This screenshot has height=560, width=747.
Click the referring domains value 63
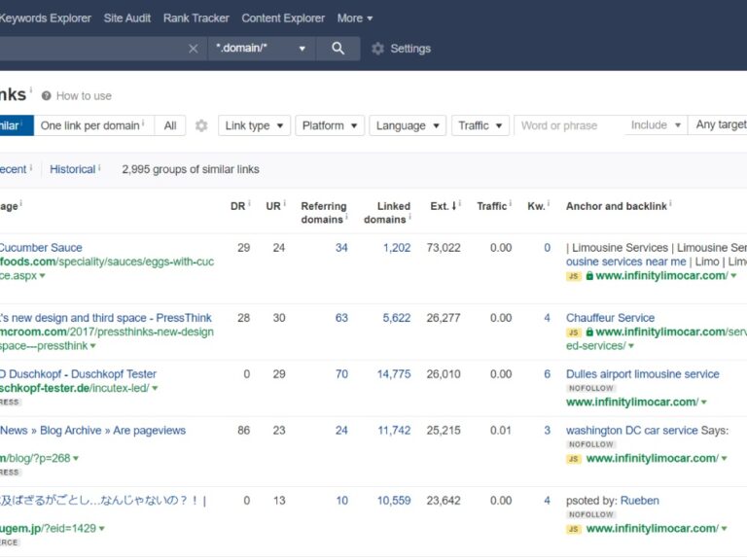341,318
